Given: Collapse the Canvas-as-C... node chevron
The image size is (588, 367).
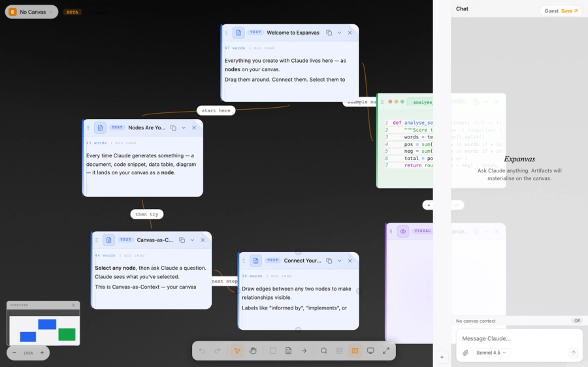Looking at the screenshot, I should 192,240.
